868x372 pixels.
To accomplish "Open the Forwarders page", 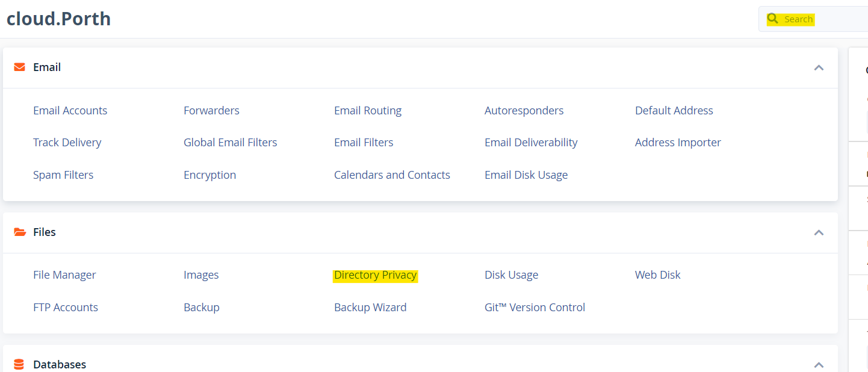I will coord(211,111).
